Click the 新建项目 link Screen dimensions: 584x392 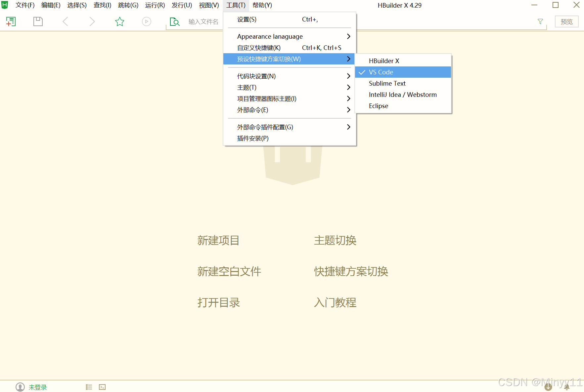tap(218, 240)
